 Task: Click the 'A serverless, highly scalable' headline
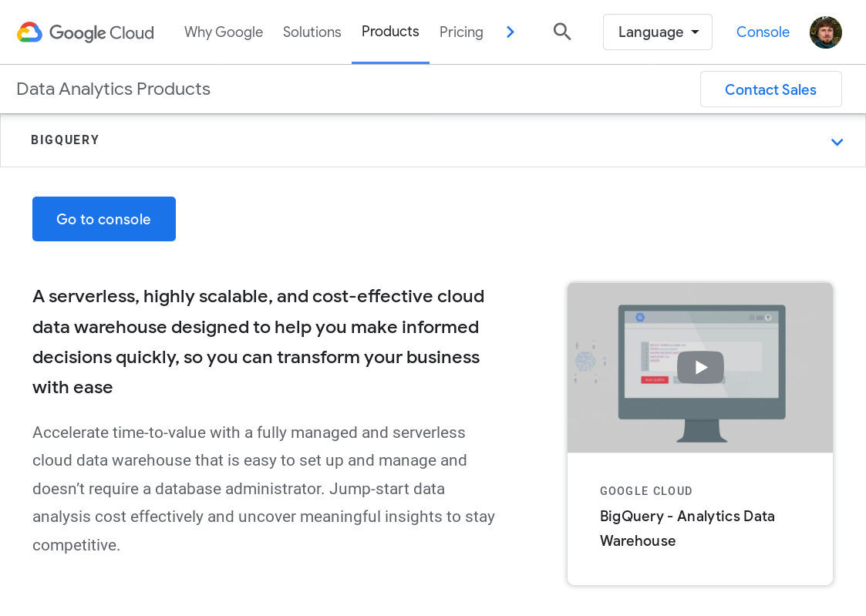point(258,342)
